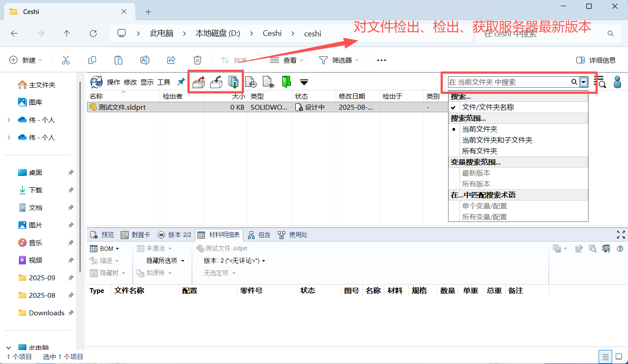Click the 修改日期 column header

pyautogui.click(x=358, y=96)
